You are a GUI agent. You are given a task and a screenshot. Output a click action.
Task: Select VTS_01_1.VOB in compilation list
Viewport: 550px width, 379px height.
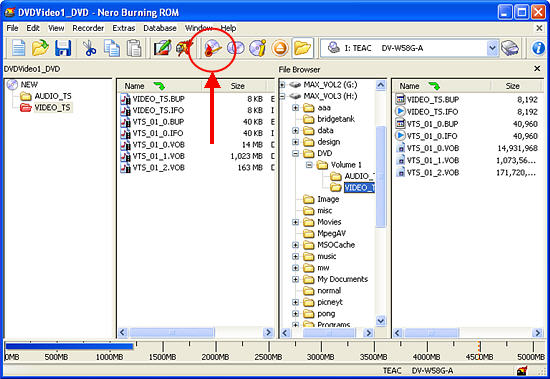point(159,156)
